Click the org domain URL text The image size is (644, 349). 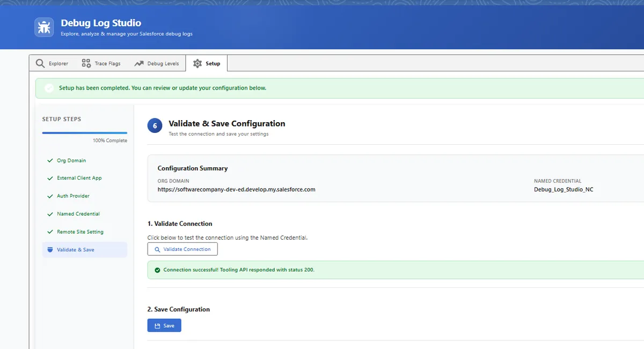coord(237,189)
